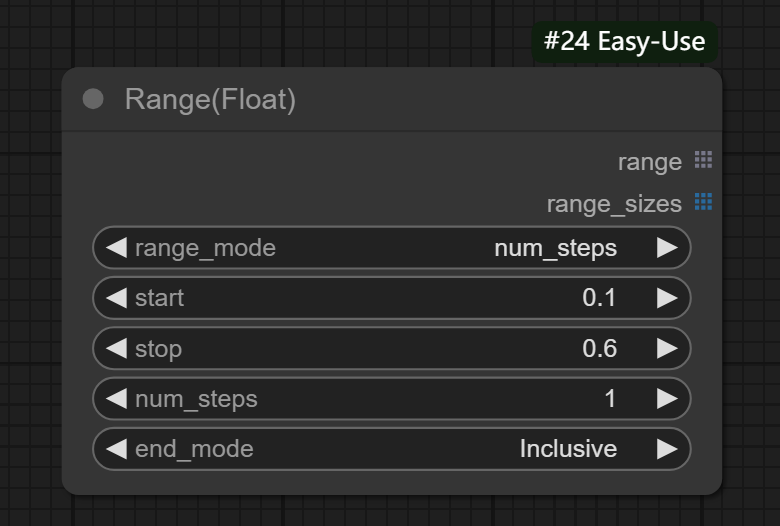Click the range_sizes output grid connector

click(x=703, y=202)
